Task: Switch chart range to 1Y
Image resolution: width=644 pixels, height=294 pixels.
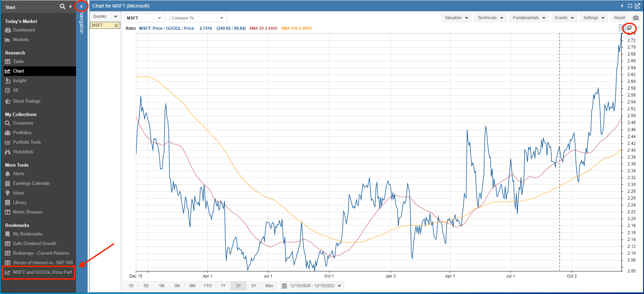Action: point(223,286)
